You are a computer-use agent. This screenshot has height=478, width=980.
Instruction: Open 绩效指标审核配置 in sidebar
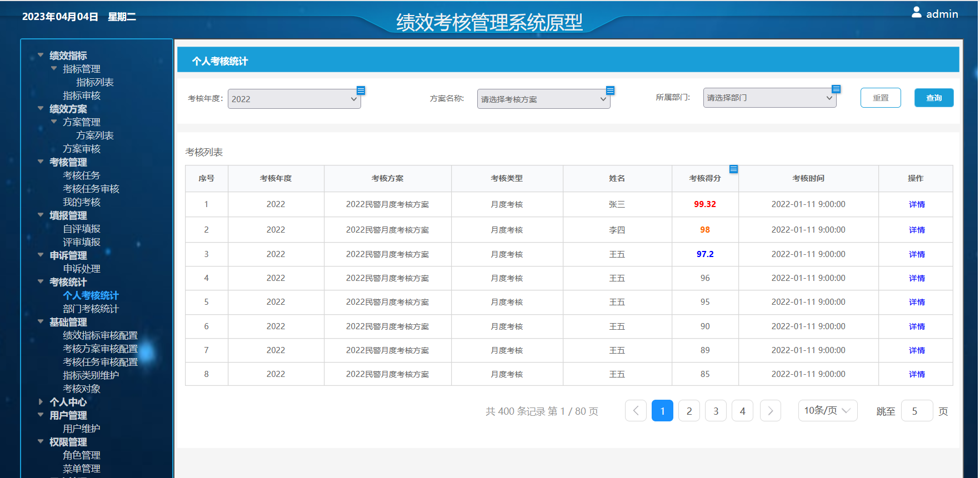tap(101, 335)
